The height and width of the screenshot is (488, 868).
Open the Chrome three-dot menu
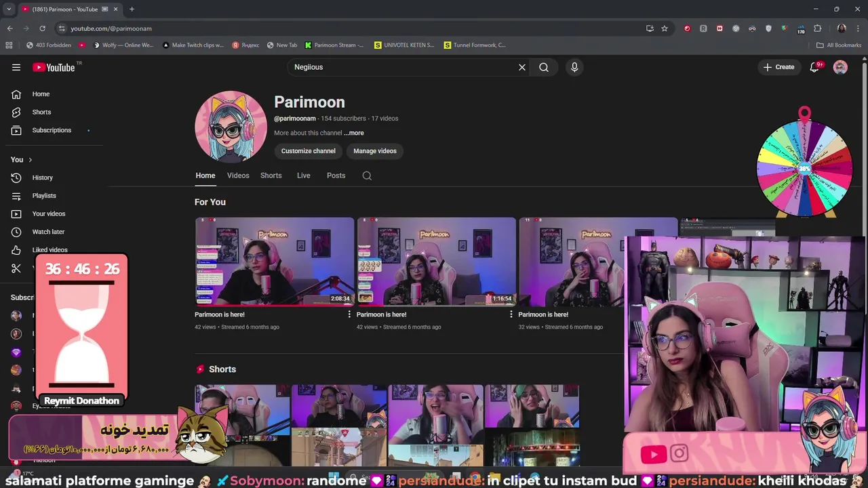pos(859,28)
